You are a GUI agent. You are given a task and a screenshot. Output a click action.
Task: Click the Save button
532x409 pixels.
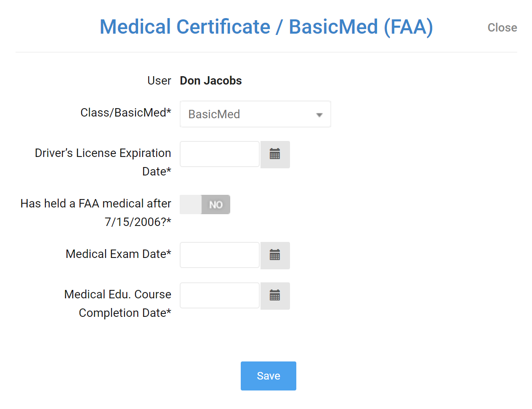268,376
